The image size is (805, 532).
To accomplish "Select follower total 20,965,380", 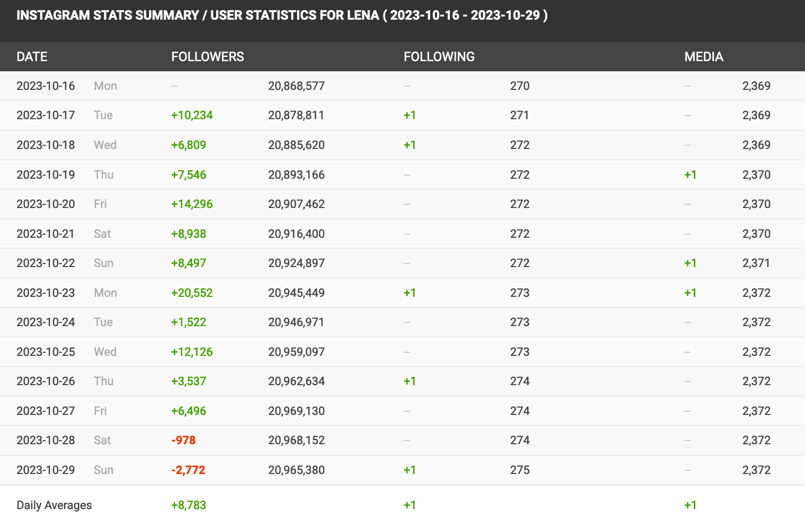I will tap(297, 470).
